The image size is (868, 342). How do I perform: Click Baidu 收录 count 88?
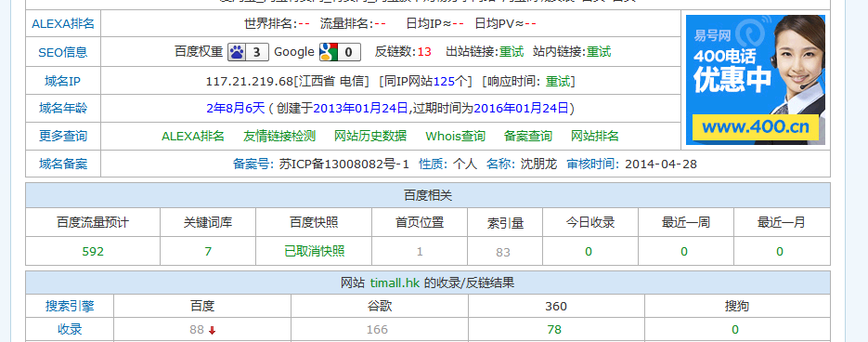click(197, 330)
